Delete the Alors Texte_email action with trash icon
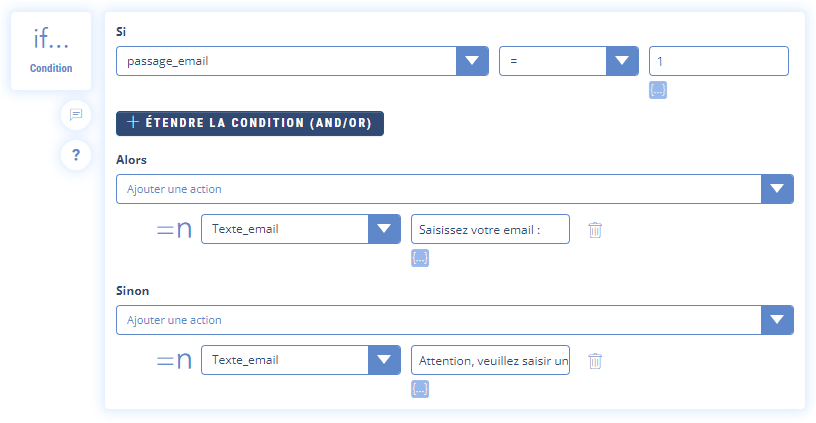 pos(595,230)
